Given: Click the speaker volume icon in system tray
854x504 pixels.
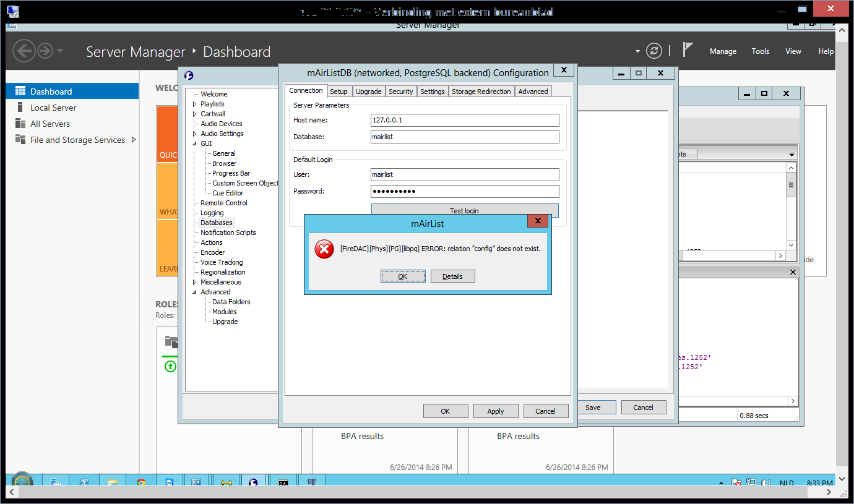Looking at the screenshot, I should (x=766, y=483).
